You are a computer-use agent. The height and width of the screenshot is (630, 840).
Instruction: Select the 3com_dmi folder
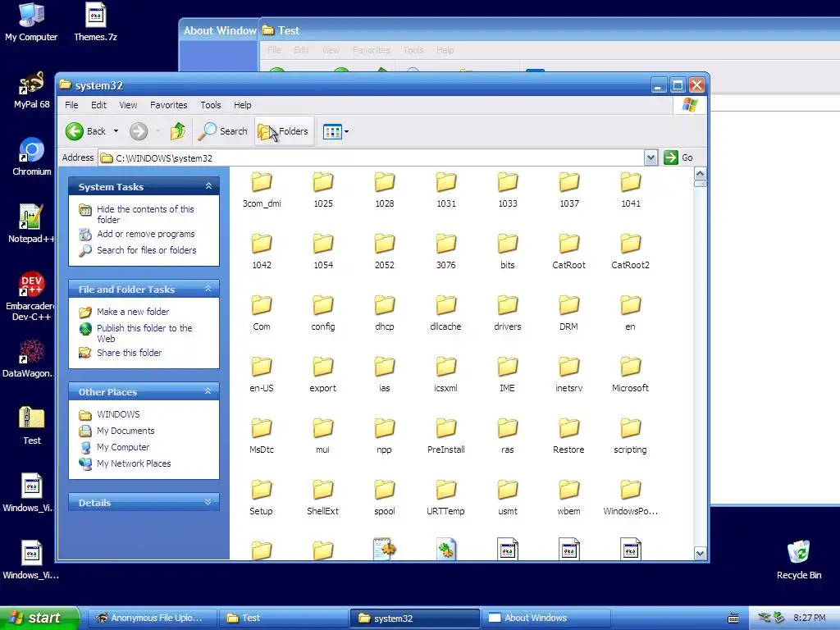click(x=262, y=190)
